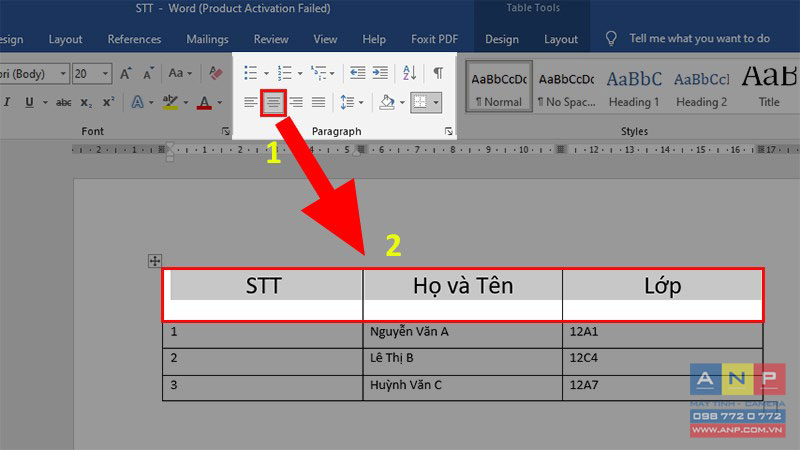Apply the Normal style

498,86
